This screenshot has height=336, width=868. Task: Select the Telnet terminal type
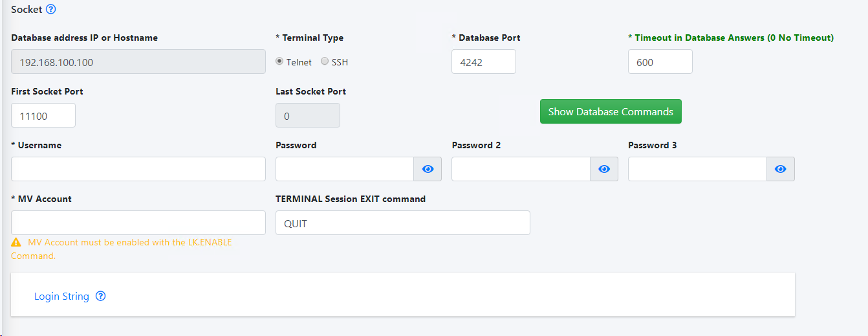(x=279, y=62)
